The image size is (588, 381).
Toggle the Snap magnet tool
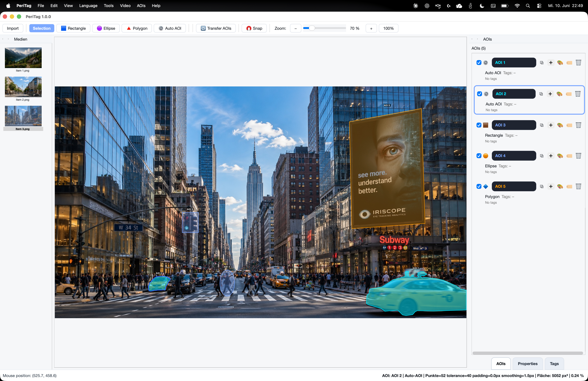coord(254,28)
